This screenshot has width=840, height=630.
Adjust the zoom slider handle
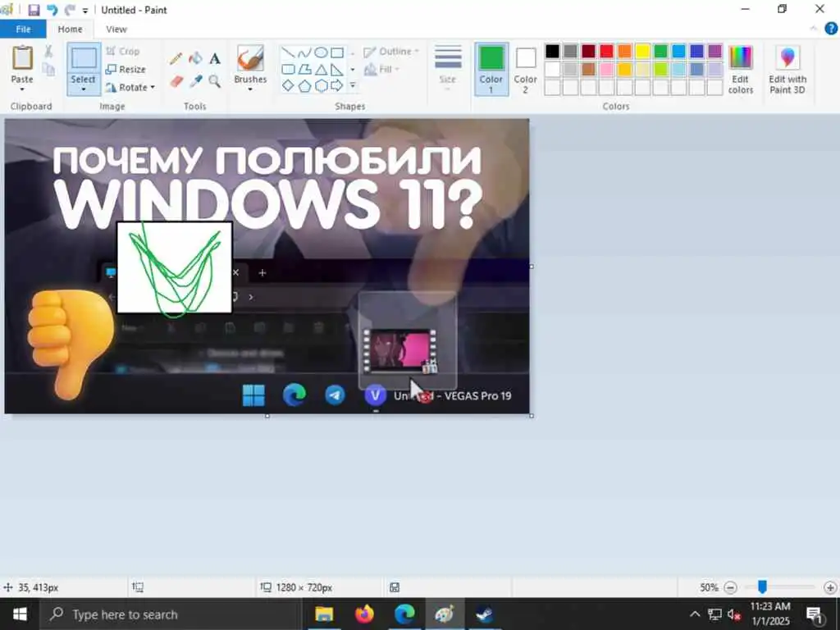762,587
